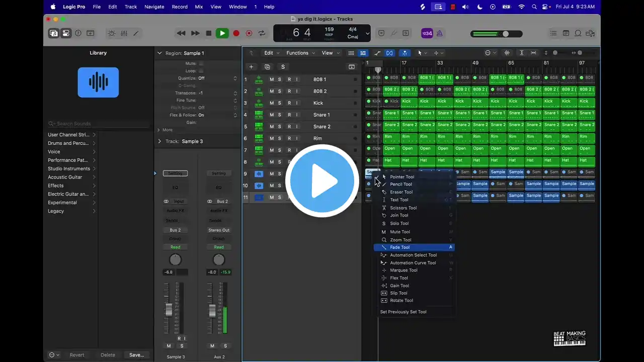Click the Read automation button on Sample 3

click(x=175, y=247)
